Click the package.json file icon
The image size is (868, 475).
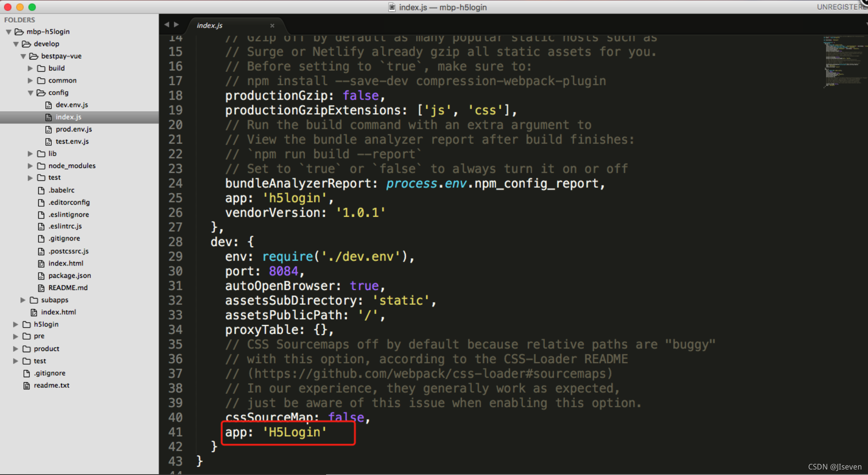[41, 276]
